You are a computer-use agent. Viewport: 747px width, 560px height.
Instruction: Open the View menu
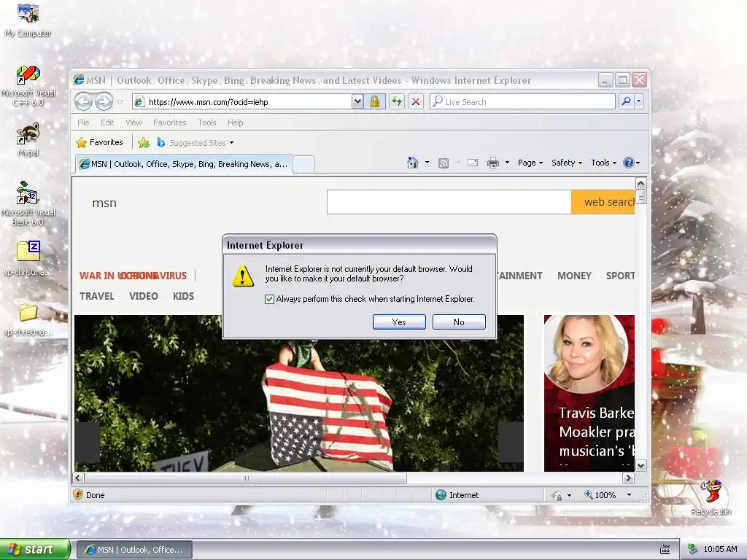tap(134, 122)
